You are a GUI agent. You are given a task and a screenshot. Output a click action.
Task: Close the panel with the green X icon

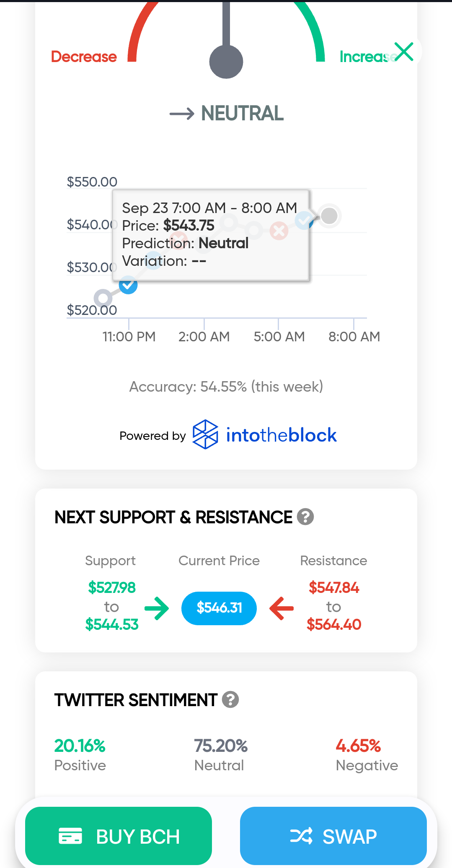click(404, 52)
